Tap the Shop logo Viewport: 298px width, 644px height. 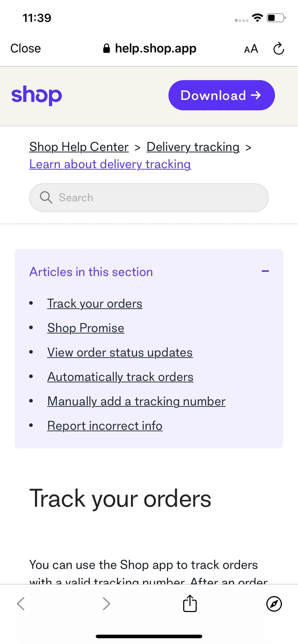point(37,95)
